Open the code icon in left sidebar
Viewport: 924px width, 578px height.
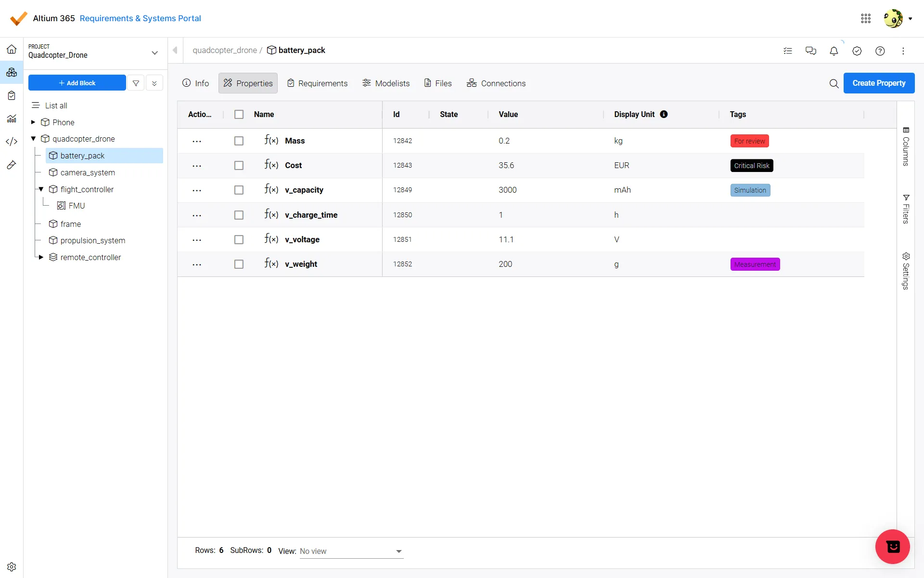12,142
